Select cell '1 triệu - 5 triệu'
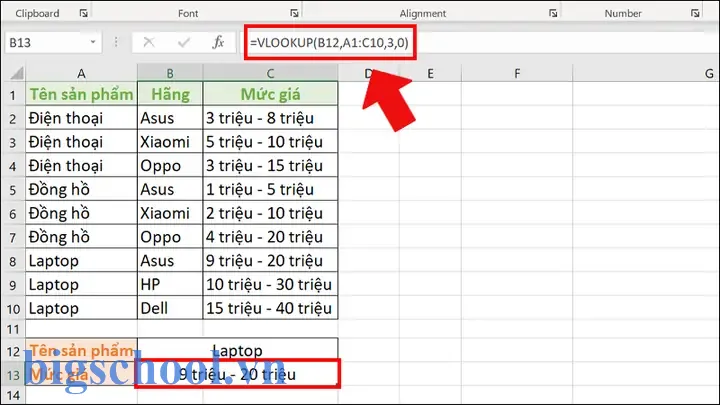Screen dimensions: 720x405 tap(270, 190)
